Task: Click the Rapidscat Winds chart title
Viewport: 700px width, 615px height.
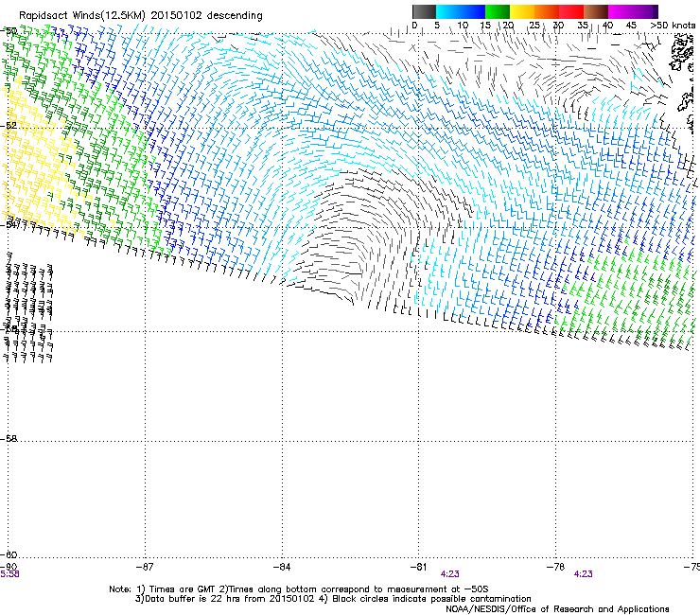Action: 141,16
